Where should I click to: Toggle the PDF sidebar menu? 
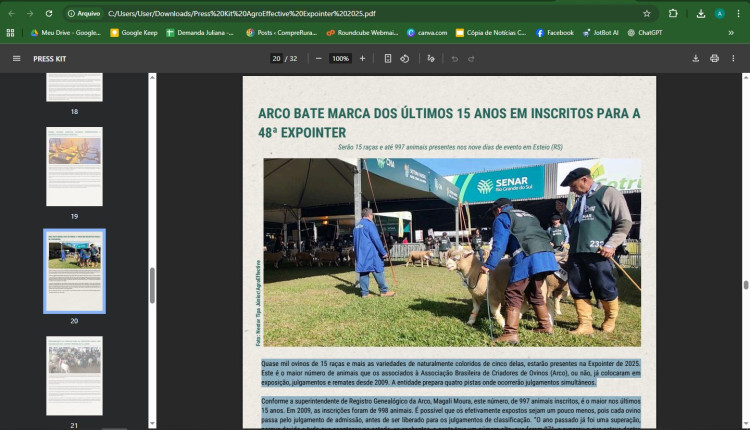click(x=16, y=58)
